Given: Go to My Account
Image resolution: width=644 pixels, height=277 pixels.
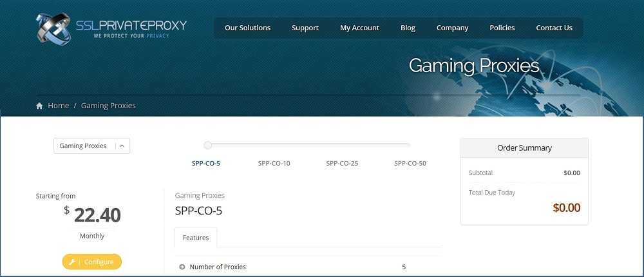Looking at the screenshot, I should point(360,28).
